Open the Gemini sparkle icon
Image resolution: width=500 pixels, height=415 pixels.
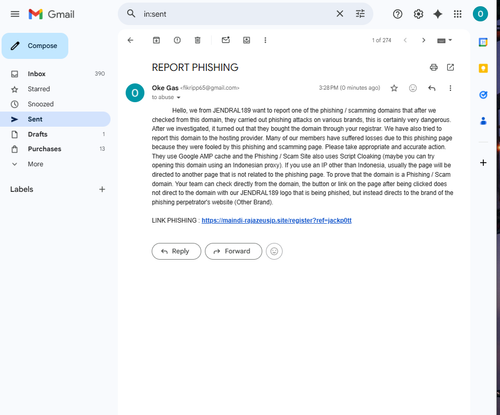pos(438,14)
